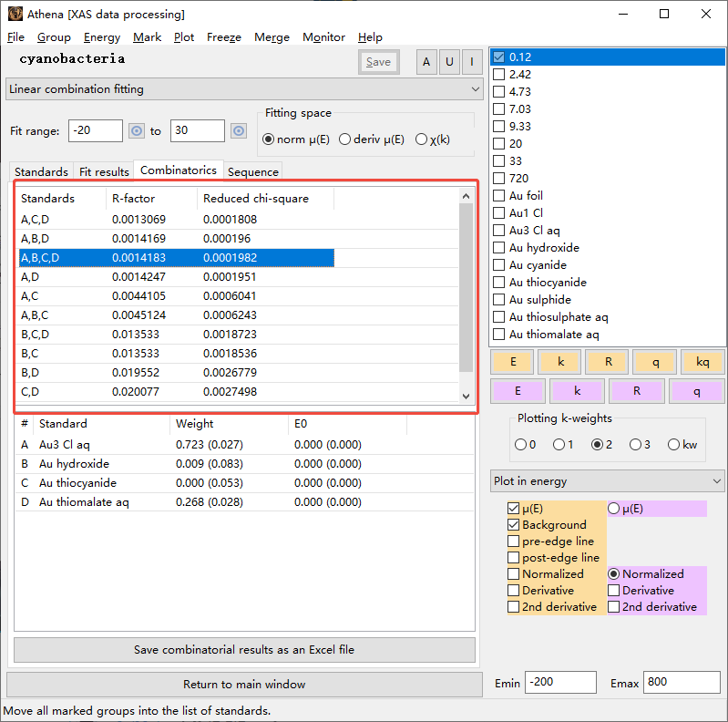Viewport: 728px width, 722px height.
Task: Switch to the Fit results tab
Action: (x=104, y=172)
